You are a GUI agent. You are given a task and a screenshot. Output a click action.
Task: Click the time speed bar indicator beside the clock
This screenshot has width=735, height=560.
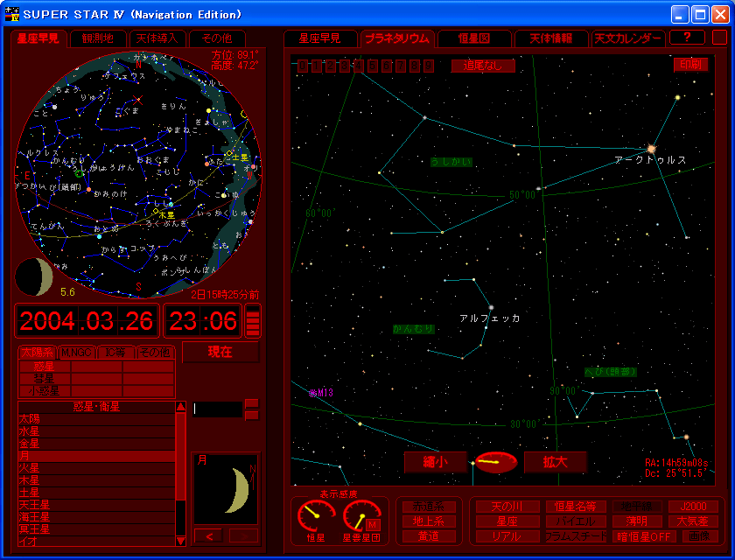(x=253, y=321)
